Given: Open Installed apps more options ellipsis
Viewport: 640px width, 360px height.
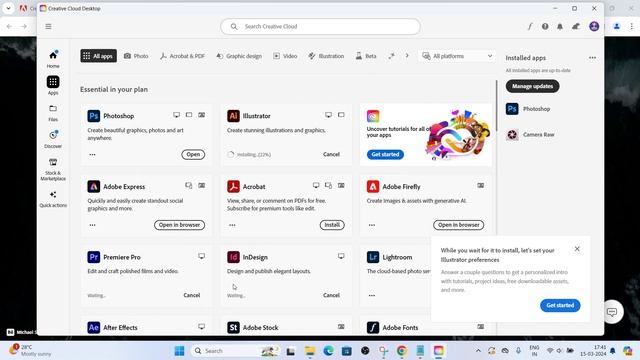Looking at the screenshot, I should click(x=592, y=58).
